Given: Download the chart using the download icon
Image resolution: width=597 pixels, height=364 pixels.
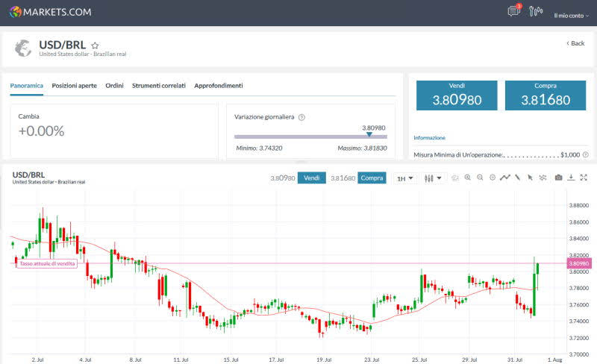Looking at the screenshot, I should 571,178.
